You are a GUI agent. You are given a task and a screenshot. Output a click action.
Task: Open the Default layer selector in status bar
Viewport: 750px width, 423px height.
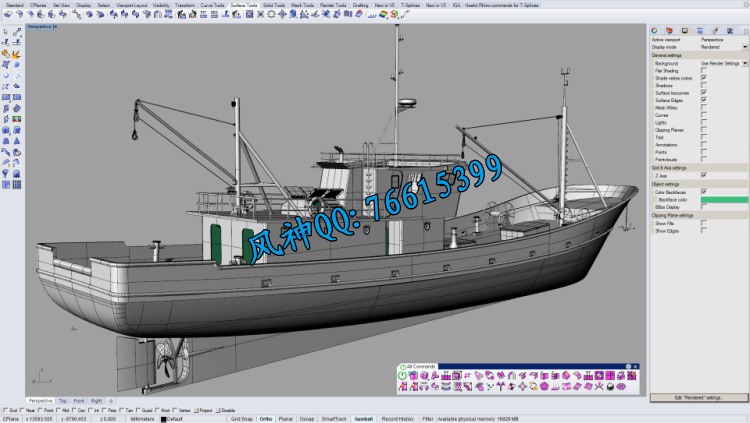pos(175,419)
